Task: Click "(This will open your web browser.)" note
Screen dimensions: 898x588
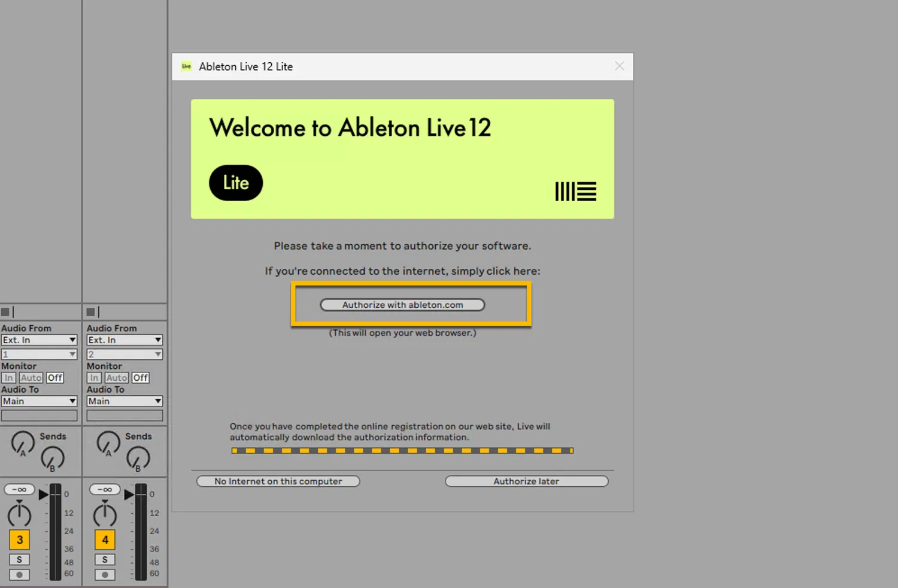Action: (402, 333)
